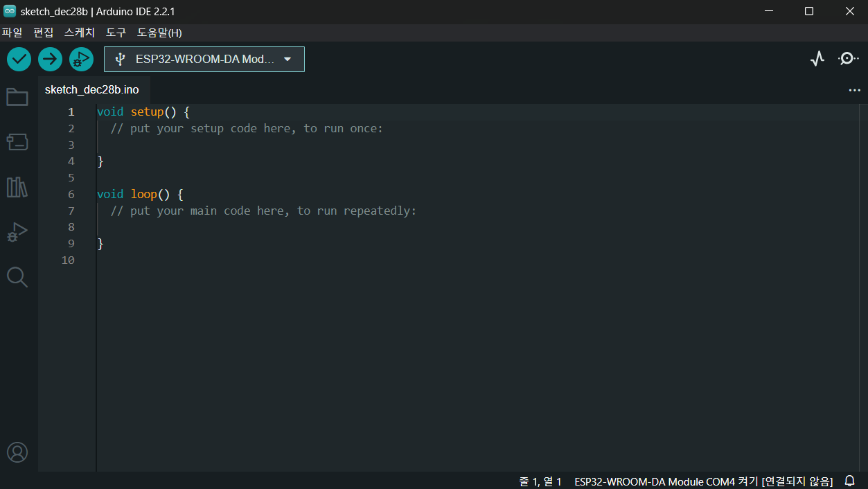Click the editor vertical scrollbar
Viewport: 868px width, 489px height.
(x=862, y=288)
